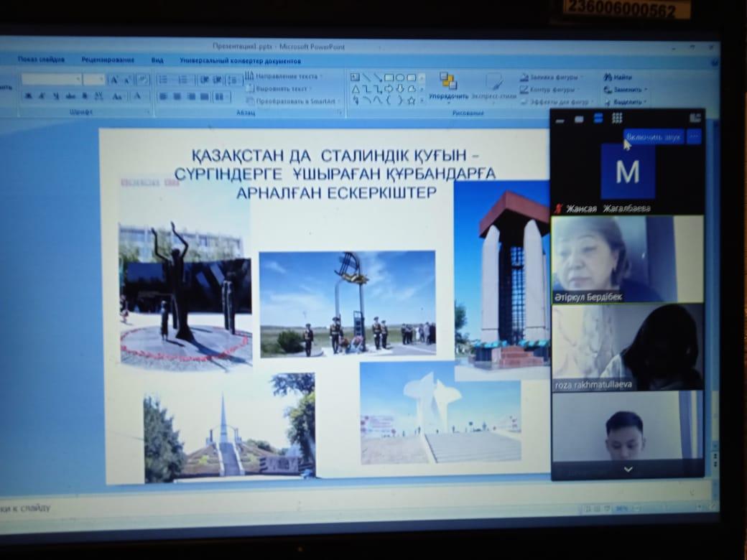Open the Рецензирование ribbon tab
This screenshot has height=560, width=747.
108,60
